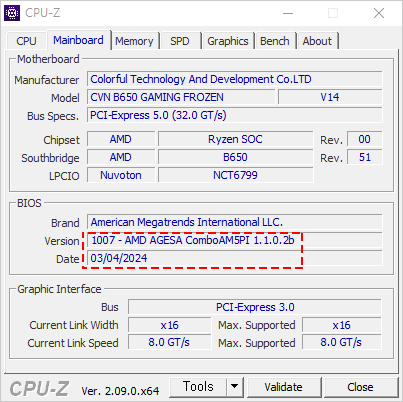
Task: Click the Close button at bottom
Action: click(360, 387)
